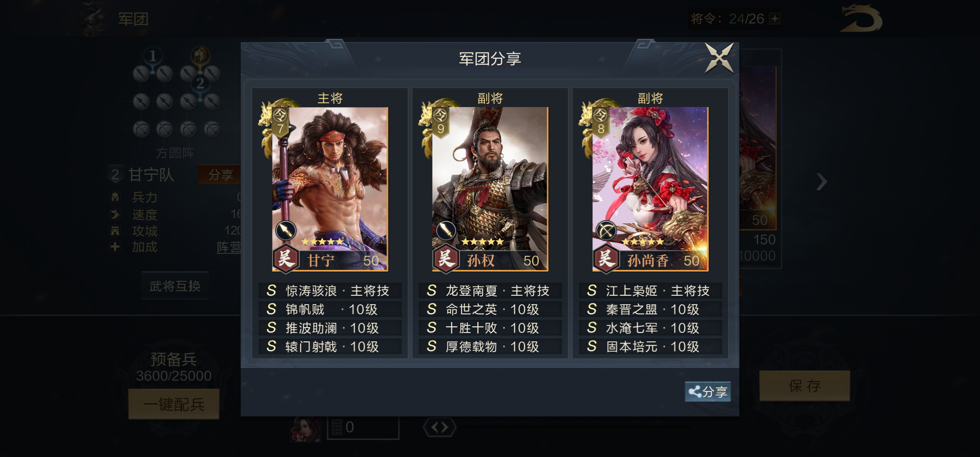Click the 分享 share button in the dialog
The height and width of the screenshot is (457, 980).
pos(708,391)
